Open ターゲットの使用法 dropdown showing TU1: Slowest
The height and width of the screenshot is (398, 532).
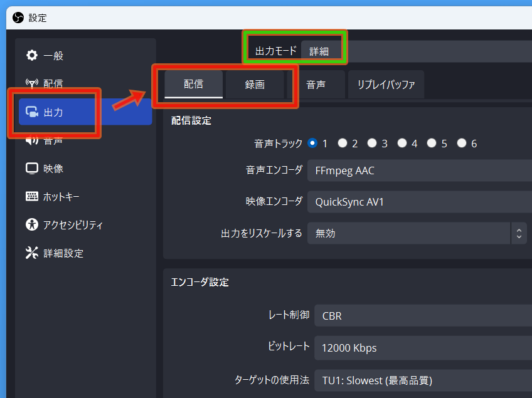(423, 380)
